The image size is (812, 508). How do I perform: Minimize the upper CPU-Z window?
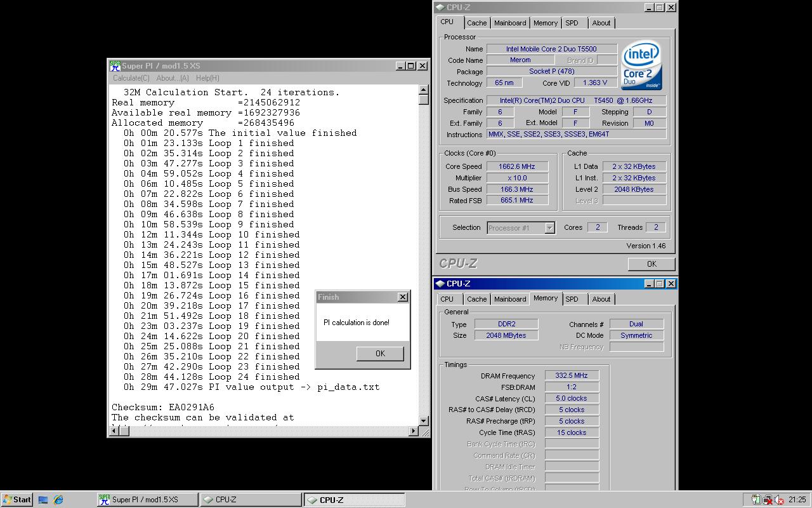(649, 8)
